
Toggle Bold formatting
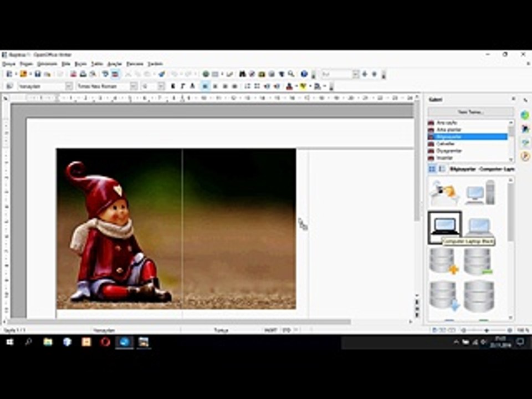coord(173,86)
